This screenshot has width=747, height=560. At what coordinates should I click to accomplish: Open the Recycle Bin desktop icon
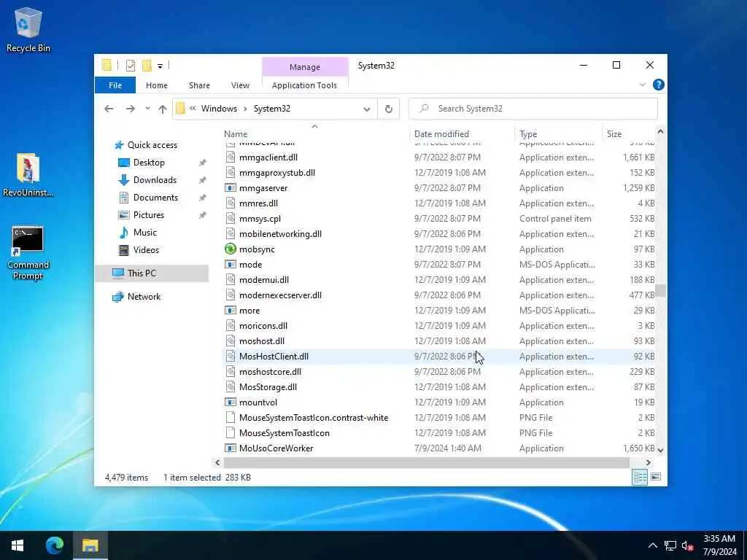click(28, 29)
